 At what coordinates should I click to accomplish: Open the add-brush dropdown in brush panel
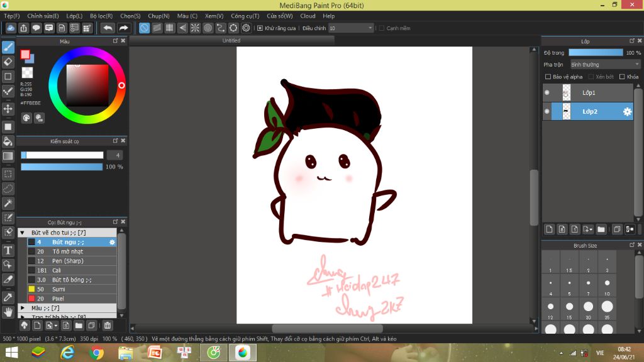[52, 326]
